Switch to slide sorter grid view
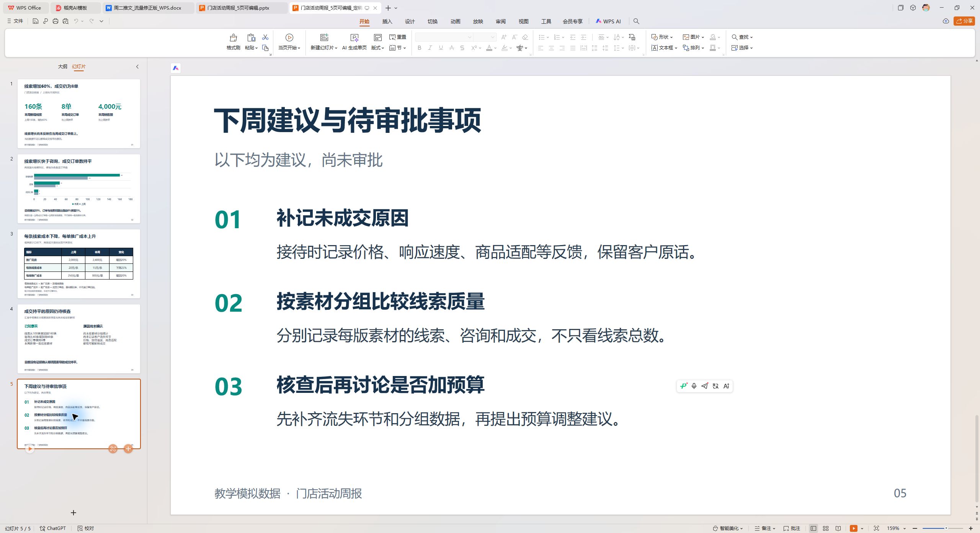The image size is (980, 533). click(x=826, y=528)
